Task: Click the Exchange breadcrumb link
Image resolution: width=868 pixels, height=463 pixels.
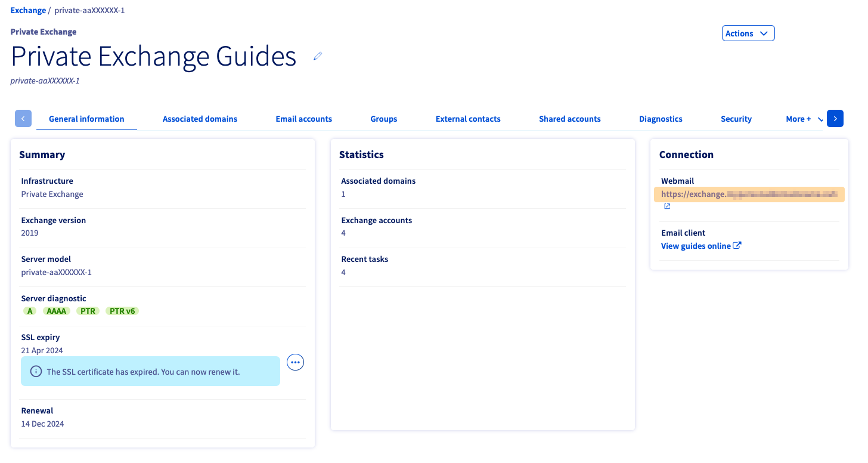Action: (28, 10)
